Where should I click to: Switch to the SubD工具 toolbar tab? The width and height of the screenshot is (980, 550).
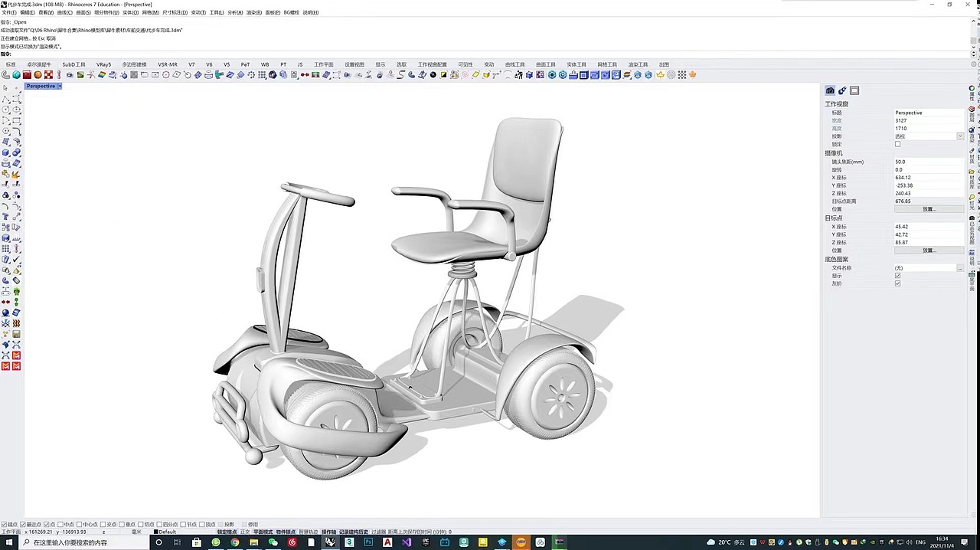[x=74, y=64]
